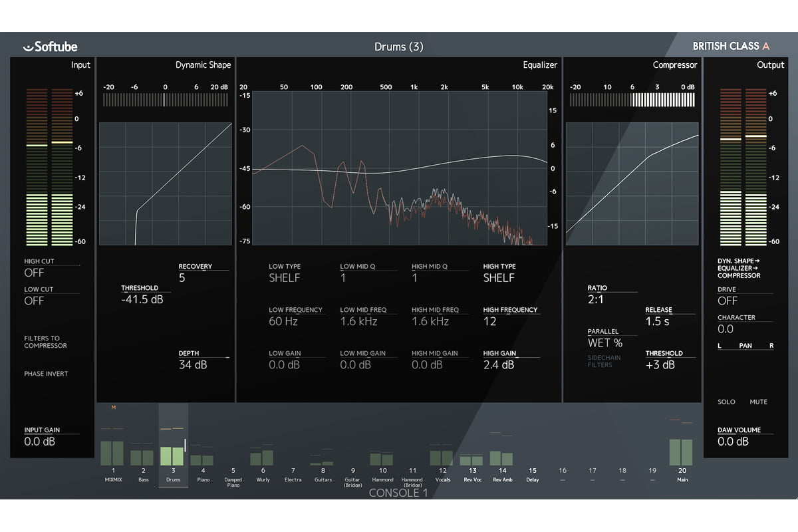Change the High Type SHELF setting
The width and height of the screenshot is (798, 532).
coord(499,278)
